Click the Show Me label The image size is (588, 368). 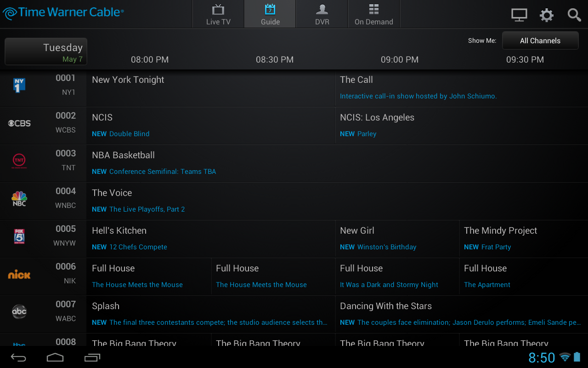[482, 40]
